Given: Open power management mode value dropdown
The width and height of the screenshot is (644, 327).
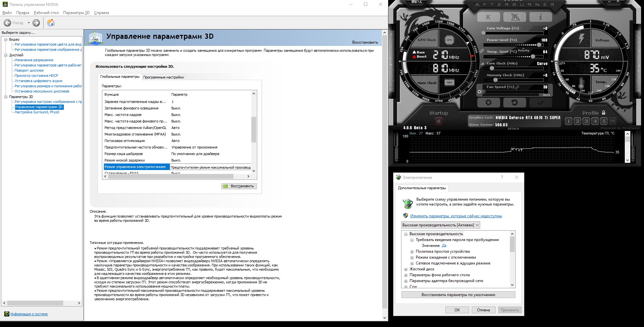Looking at the screenshot, I should pyautogui.click(x=211, y=167).
